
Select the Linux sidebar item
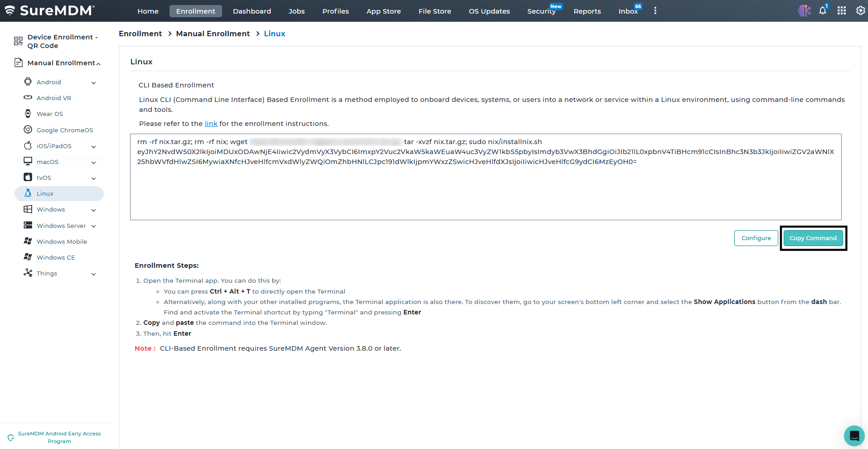(x=59, y=193)
